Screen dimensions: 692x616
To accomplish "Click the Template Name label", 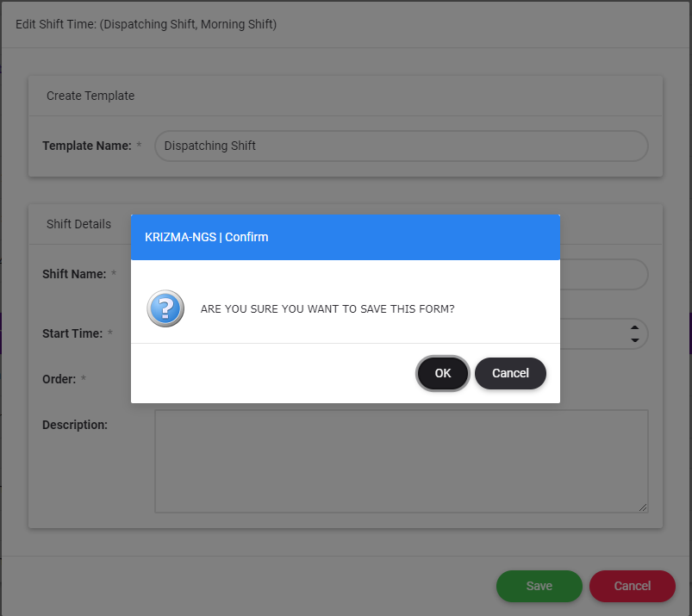I will coord(86,146).
